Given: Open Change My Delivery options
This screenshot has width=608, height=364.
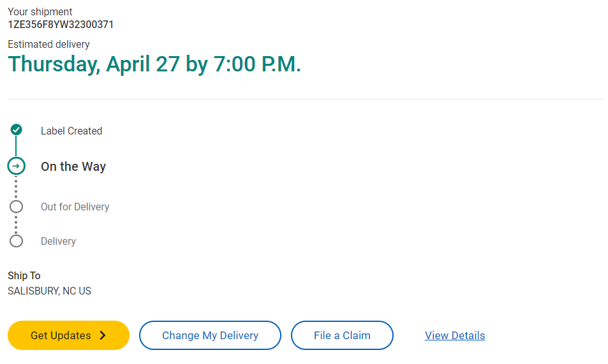Looking at the screenshot, I should [x=210, y=335].
